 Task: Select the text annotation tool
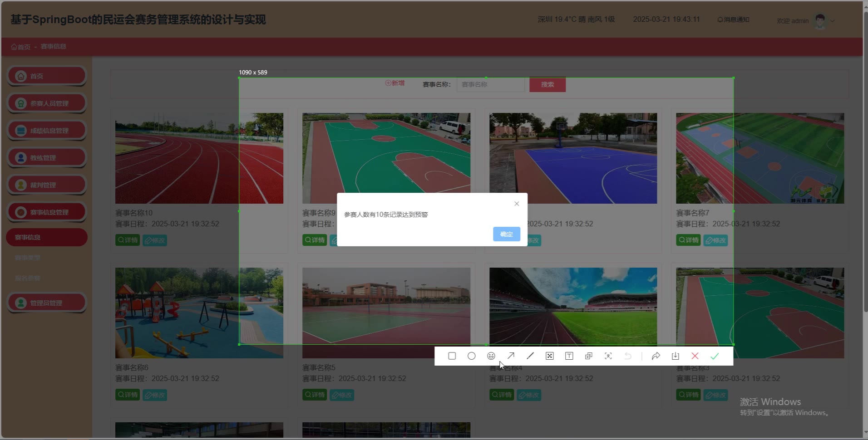(x=569, y=356)
